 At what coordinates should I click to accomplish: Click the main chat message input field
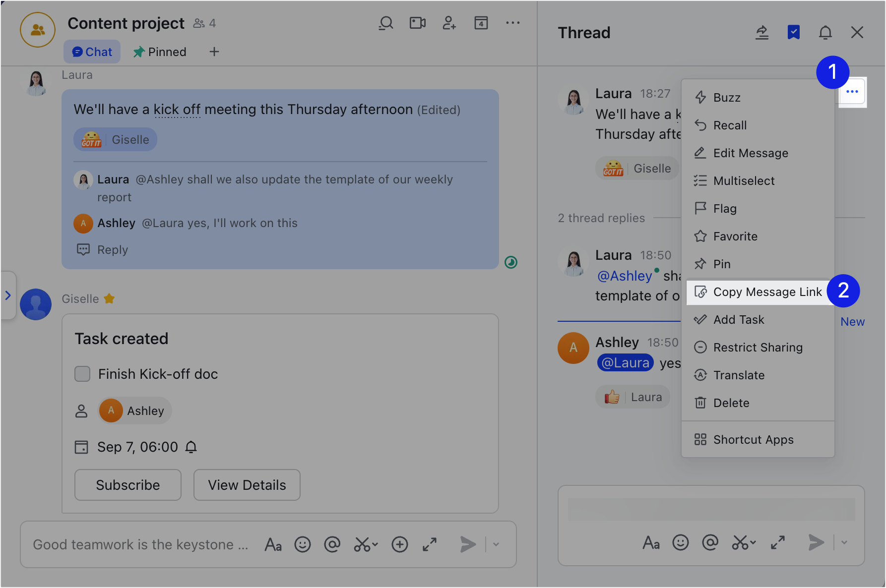click(141, 544)
